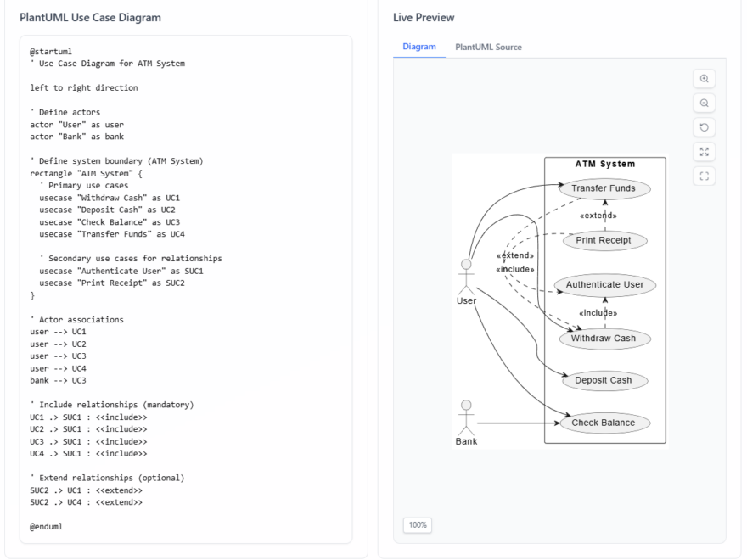This screenshot has height=560, width=747.
Task: Open fullscreen view of the diagram
Action: pyautogui.click(x=704, y=151)
